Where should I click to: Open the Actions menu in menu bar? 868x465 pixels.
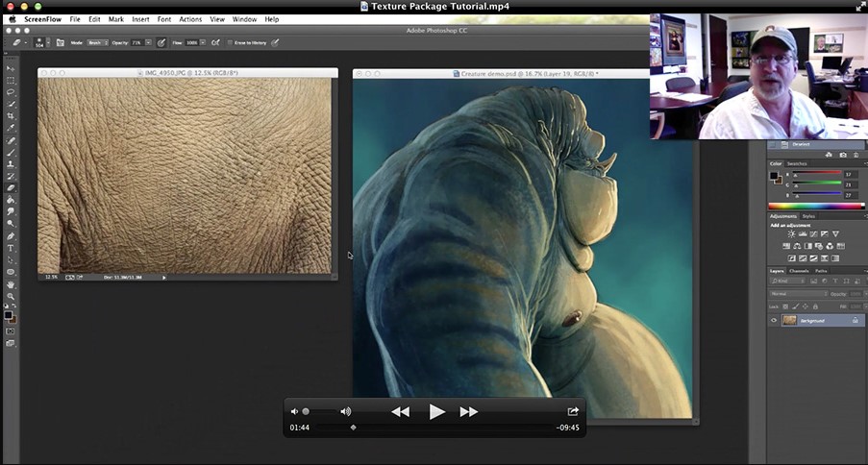tap(190, 19)
